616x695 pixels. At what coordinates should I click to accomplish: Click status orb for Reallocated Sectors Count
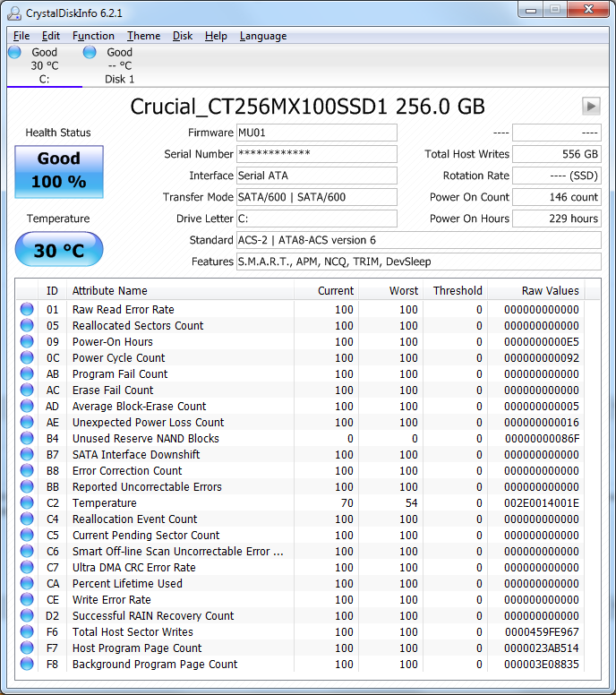coord(27,326)
